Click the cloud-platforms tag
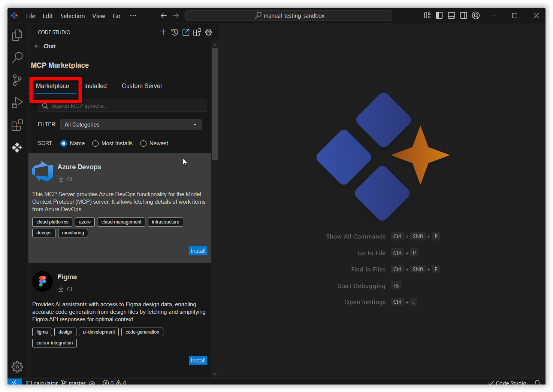Screen dimensions: 553x392 coord(52,222)
